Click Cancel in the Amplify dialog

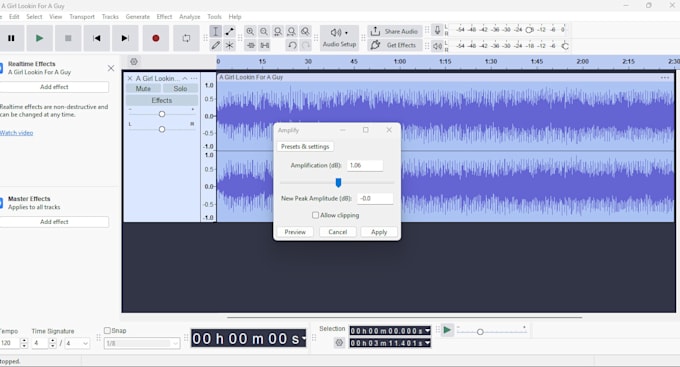coord(338,232)
